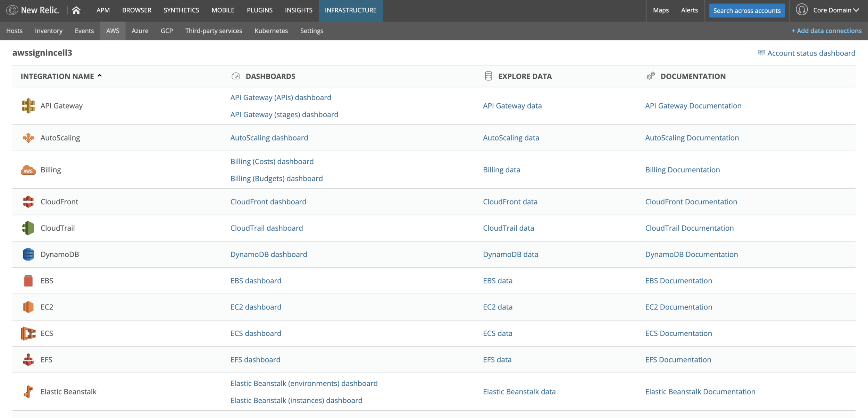
Task: Click the home icon in top bar
Action: pyautogui.click(x=76, y=10)
